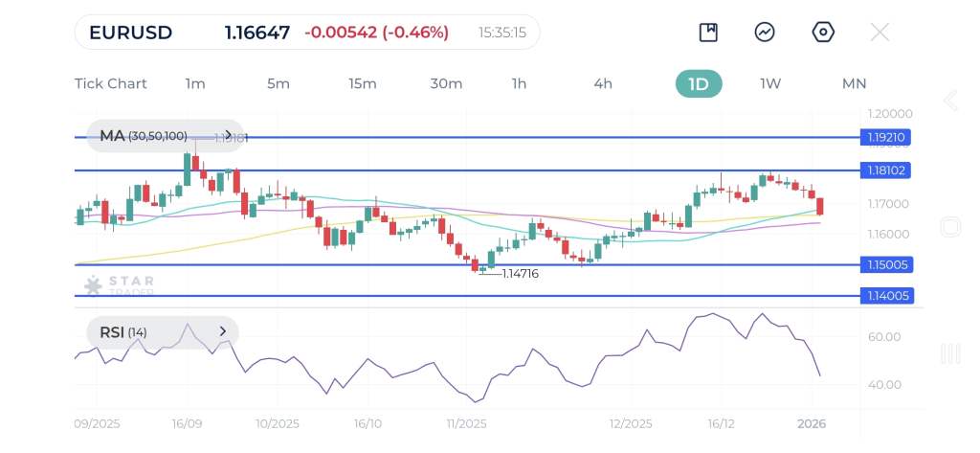Select the active 1D timeframe
The image size is (980, 453).
tap(699, 84)
